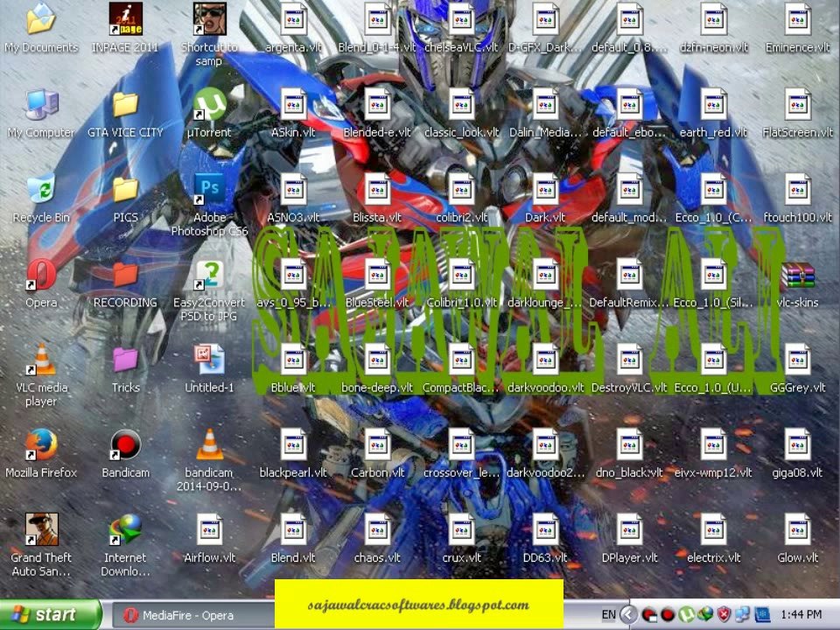840x630 pixels.
Task: Select the giga08.vlt file
Action: click(x=798, y=444)
